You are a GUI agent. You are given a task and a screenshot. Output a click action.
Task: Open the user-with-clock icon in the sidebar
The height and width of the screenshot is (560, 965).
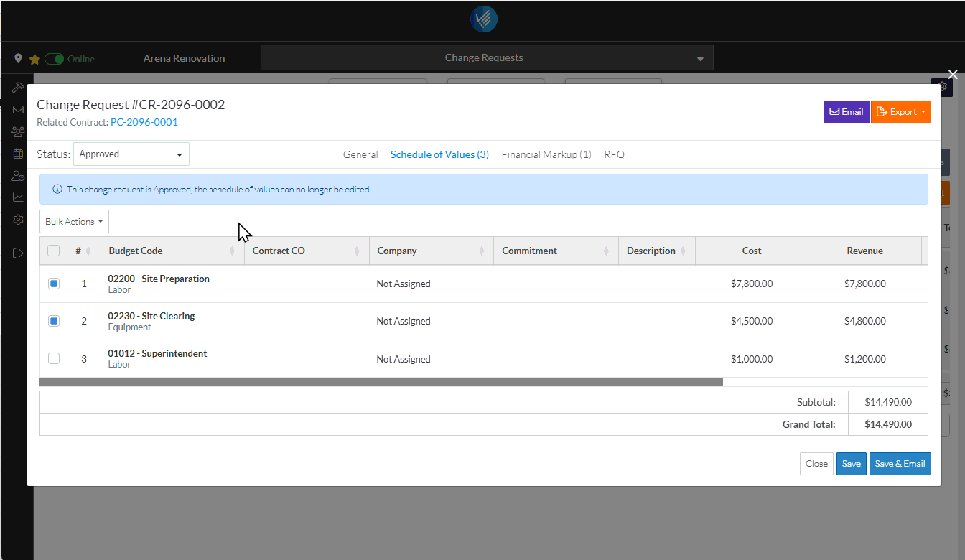pos(18,175)
